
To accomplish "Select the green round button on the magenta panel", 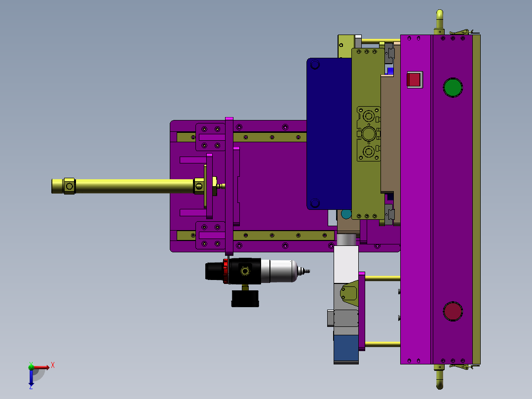I will 453,87.
